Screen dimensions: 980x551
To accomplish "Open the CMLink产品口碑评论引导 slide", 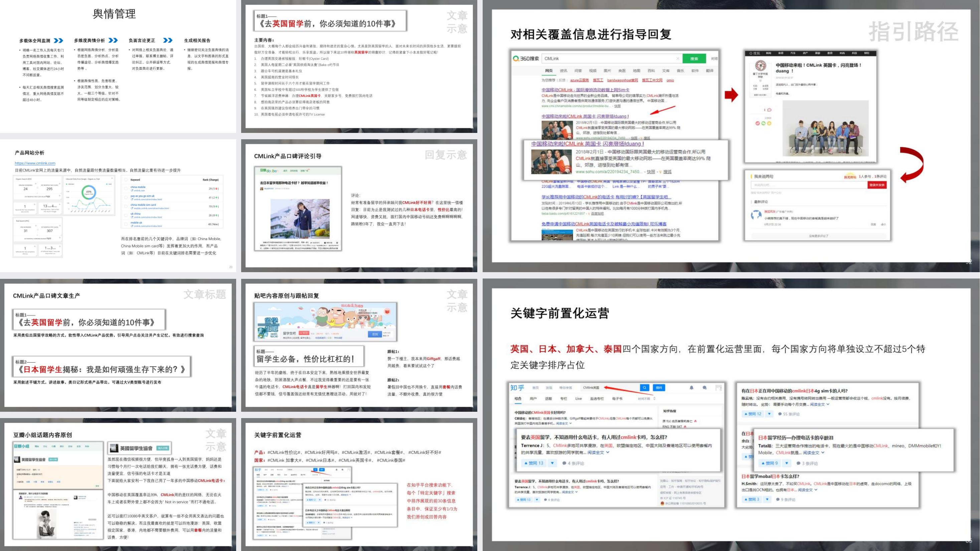I will [359, 206].
